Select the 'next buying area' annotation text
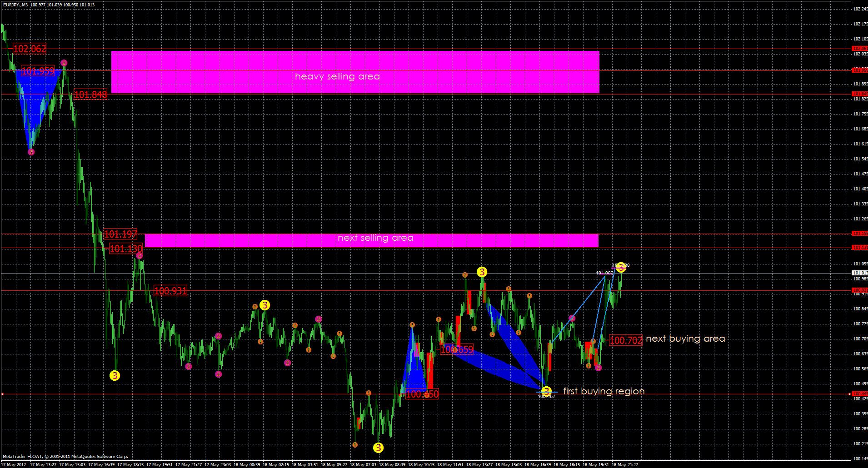 click(686, 339)
